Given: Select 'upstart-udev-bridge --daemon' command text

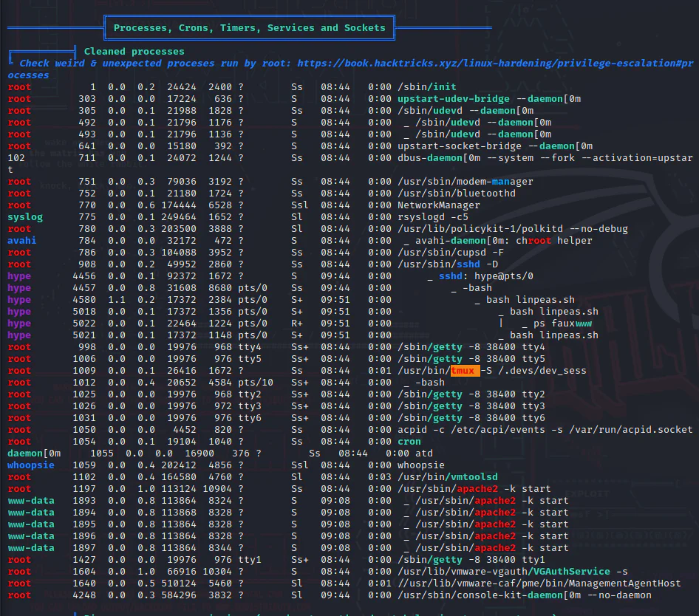Looking at the screenshot, I should point(489,99).
